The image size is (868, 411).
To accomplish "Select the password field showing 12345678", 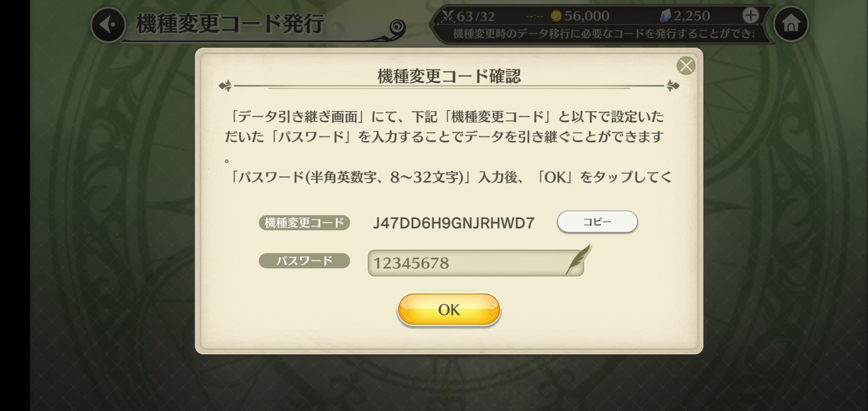I will (475, 263).
